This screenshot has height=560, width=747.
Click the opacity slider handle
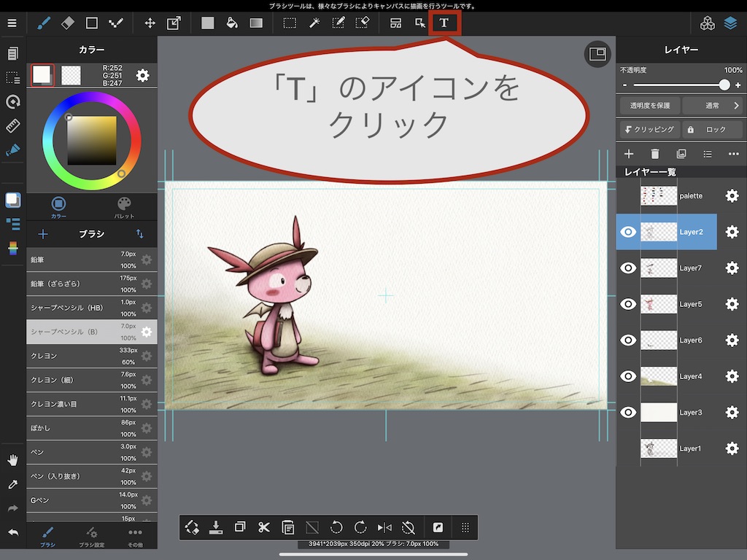pos(724,85)
